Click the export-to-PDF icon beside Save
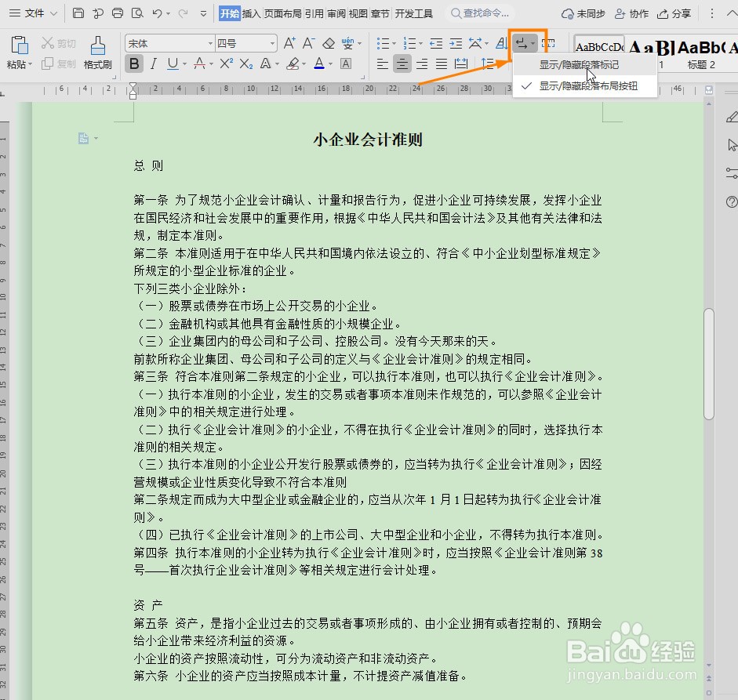The height and width of the screenshot is (700, 738). [98, 13]
